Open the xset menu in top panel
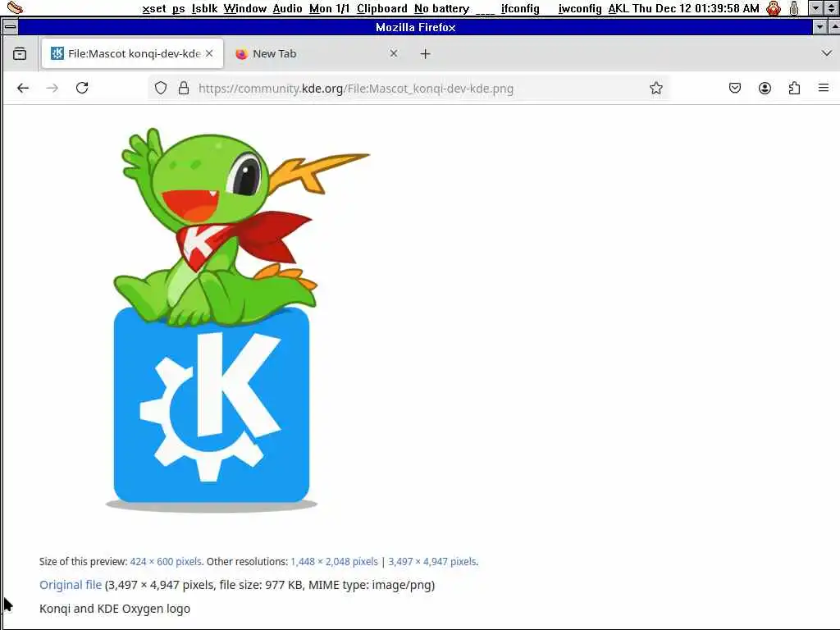840x630 pixels. click(153, 8)
